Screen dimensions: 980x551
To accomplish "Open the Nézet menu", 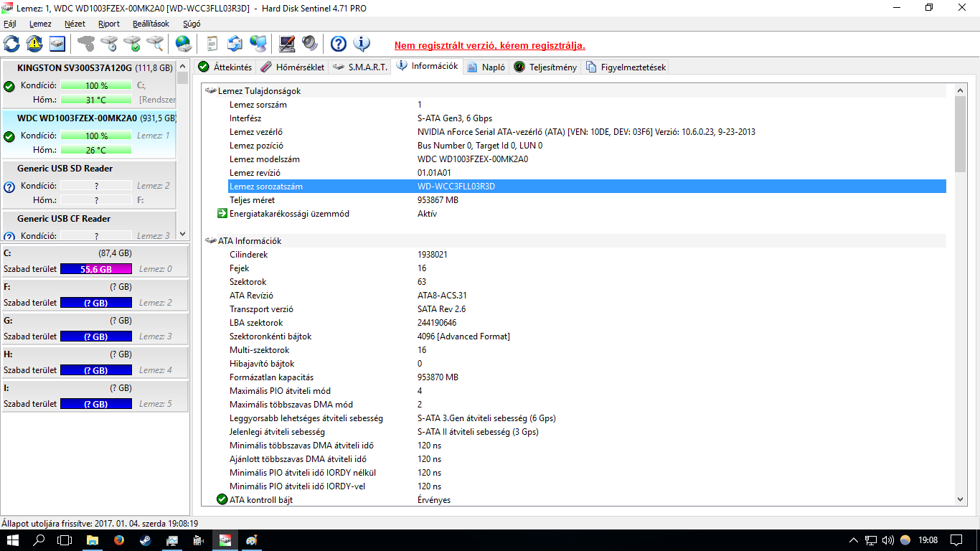I will tap(75, 24).
